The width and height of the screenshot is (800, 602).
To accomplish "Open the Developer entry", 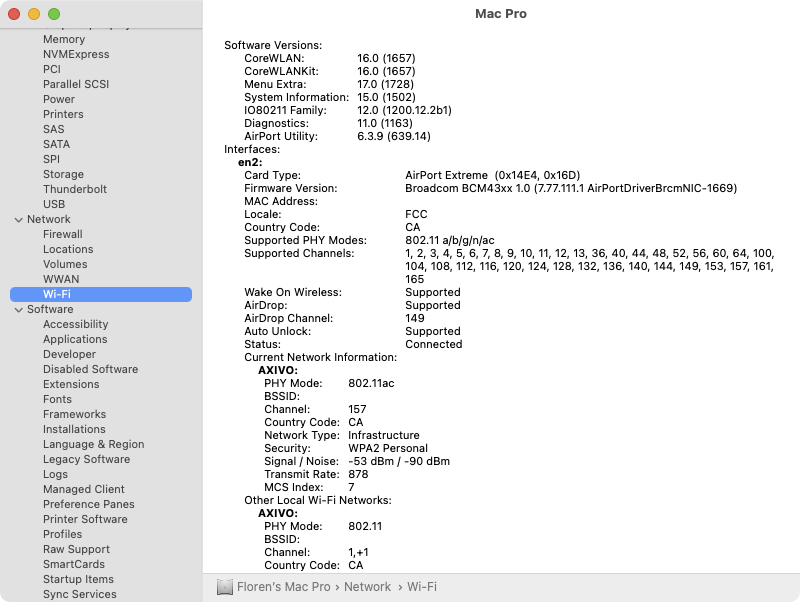I will tap(69, 354).
